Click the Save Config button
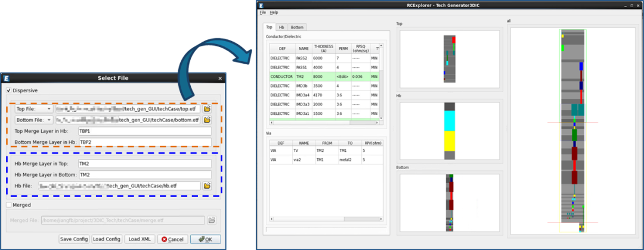The image size is (644, 250). [x=74, y=239]
